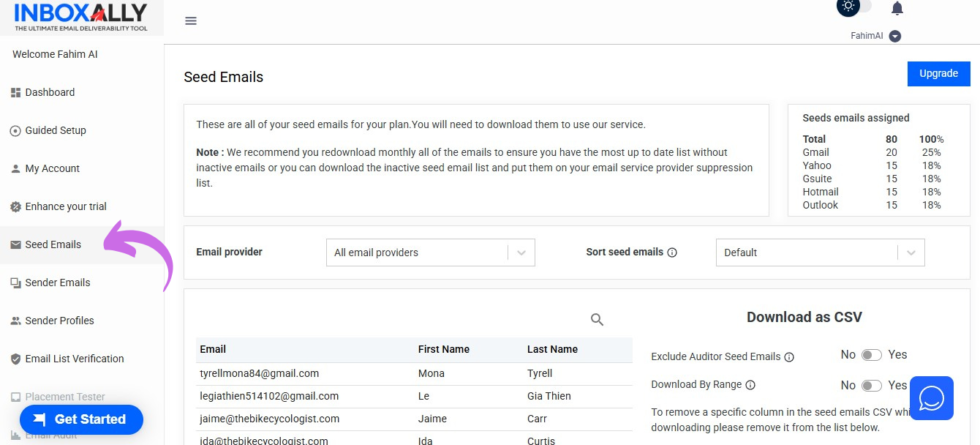
Task: Click the Gmail row in seeds assigned
Action: (872, 152)
